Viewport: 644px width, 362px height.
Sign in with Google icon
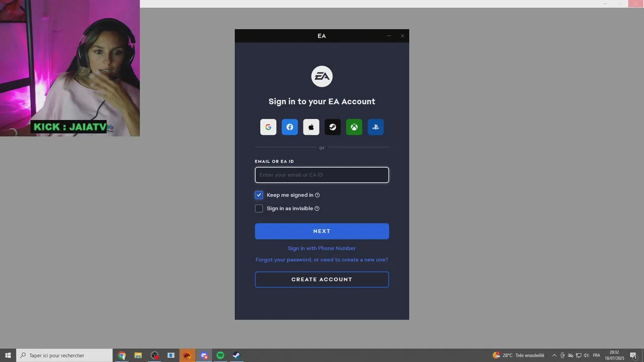[268, 127]
